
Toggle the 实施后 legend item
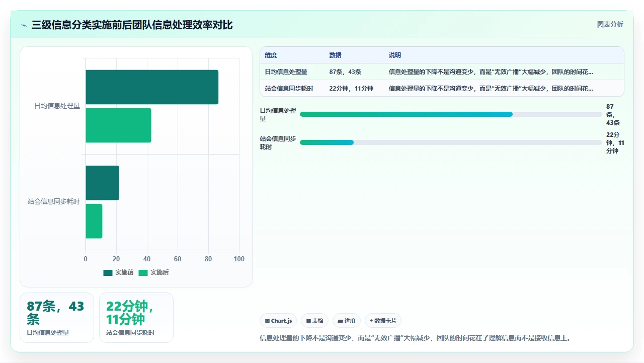[154, 272]
